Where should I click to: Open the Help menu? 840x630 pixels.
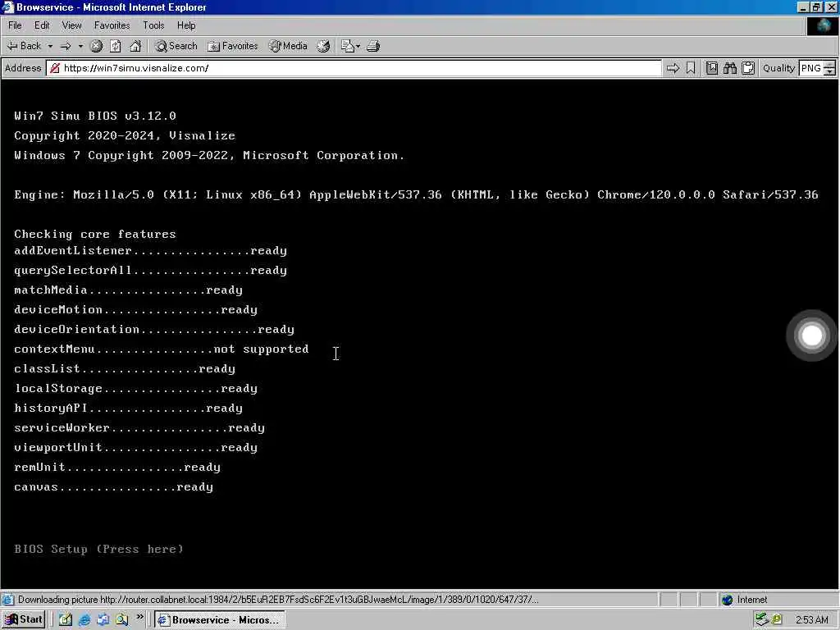pos(186,25)
